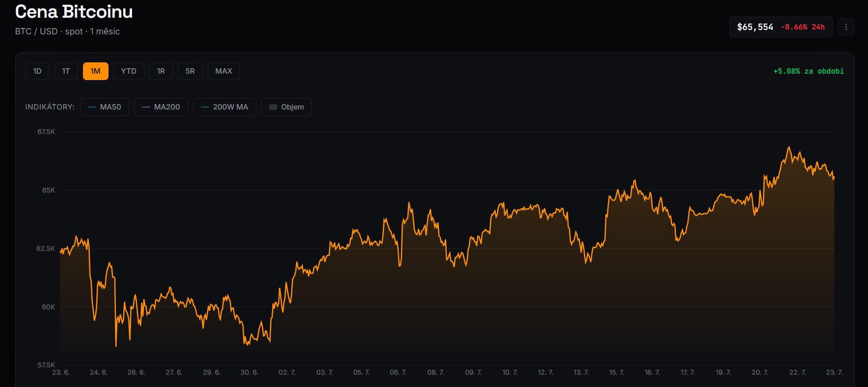This screenshot has width=868, height=387.
Task: Click the price line peak near 22. 7.
Action: tap(789, 147)
